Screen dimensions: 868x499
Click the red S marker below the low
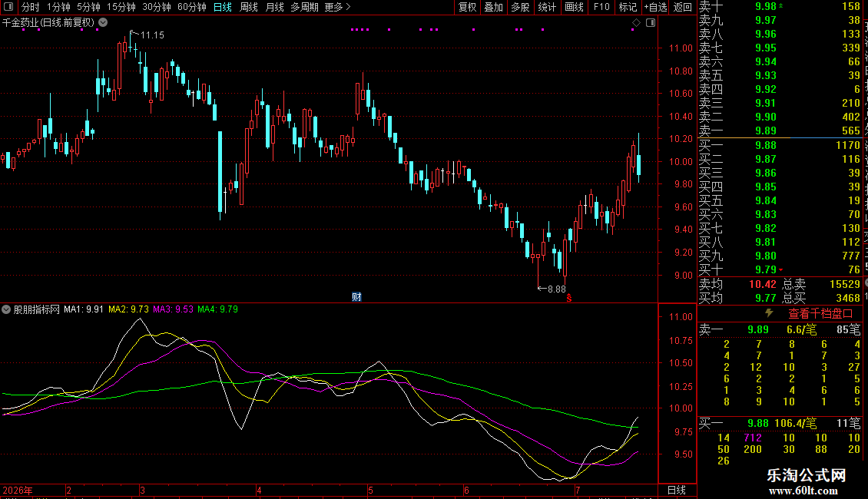pyautogui.click(x=568, y=298)
